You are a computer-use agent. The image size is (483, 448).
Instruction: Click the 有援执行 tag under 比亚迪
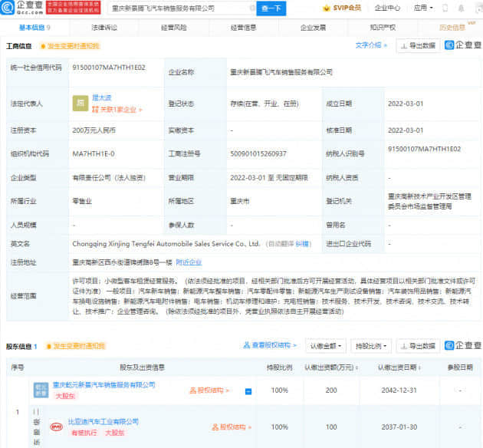[84, 433]
